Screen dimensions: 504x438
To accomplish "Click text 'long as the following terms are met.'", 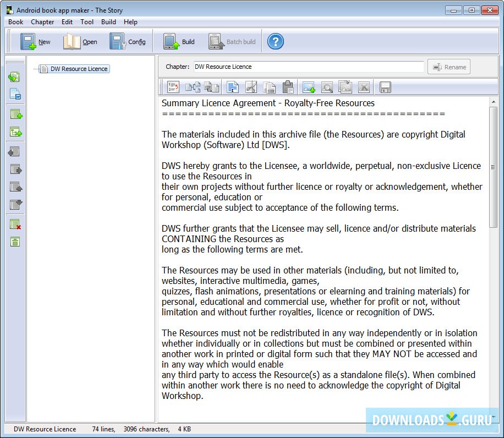I will point(232,249).
